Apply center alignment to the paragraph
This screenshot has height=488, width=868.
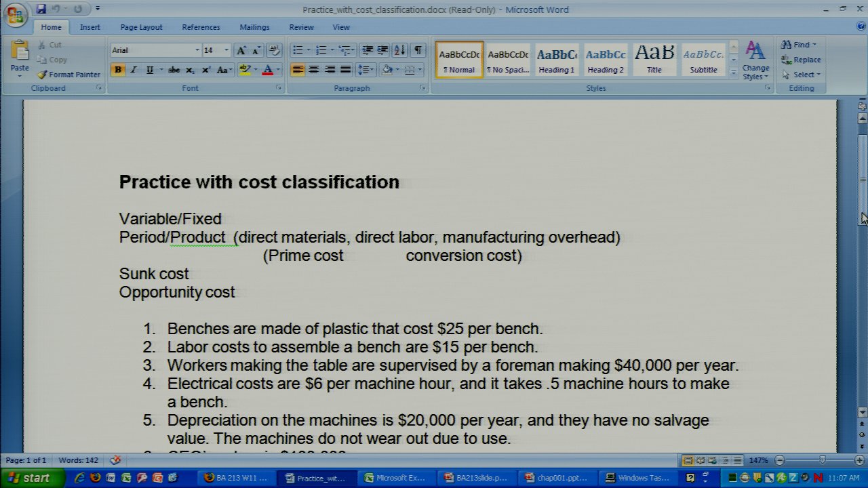pyautogui.click(x=313, y=70)
